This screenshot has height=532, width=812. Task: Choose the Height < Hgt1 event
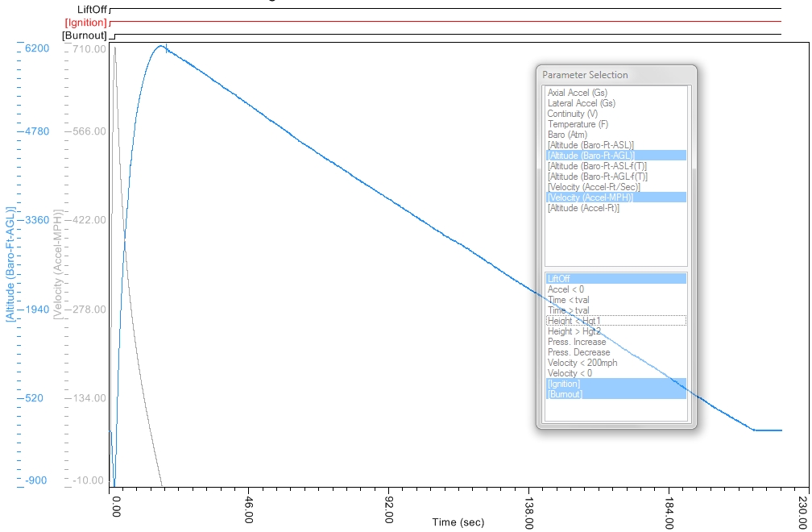click(615, 321)
